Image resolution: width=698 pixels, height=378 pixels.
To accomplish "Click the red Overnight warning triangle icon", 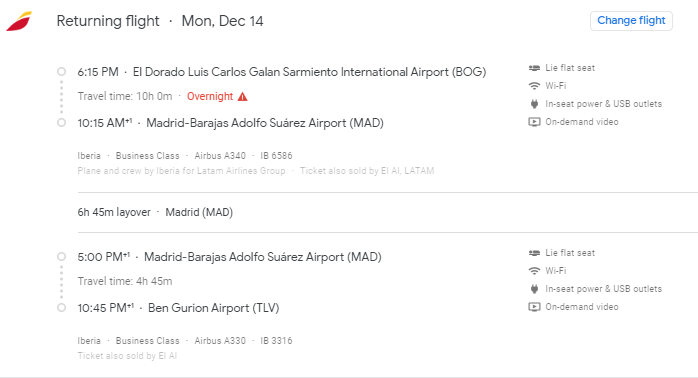I will [242, 97].
